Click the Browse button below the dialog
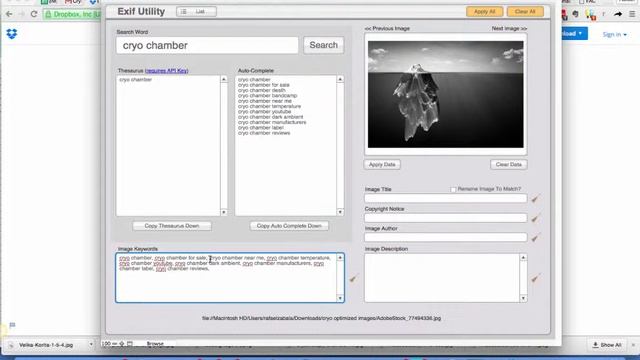The height and width of the screenshot is (360, 640). 155,344
